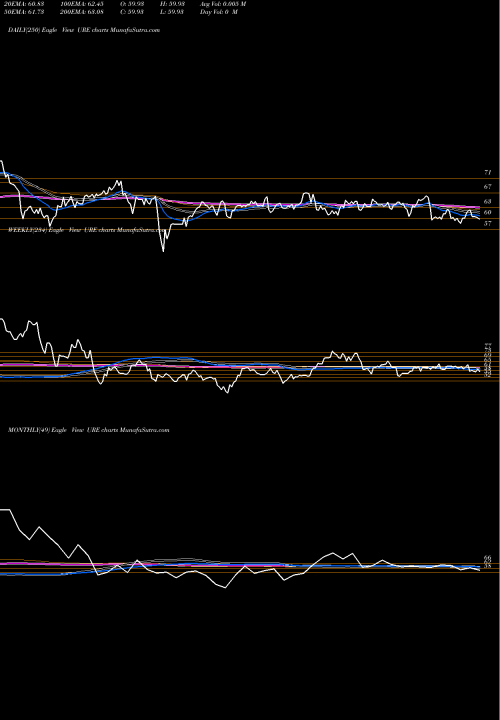Click the WEEKLY Eagle View chart title

tap(87, 230)
